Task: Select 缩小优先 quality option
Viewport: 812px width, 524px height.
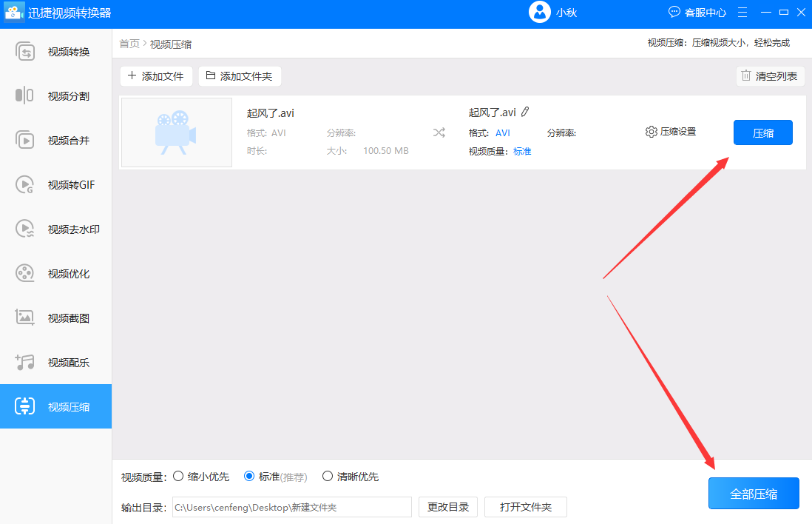Action: (201, 477)
